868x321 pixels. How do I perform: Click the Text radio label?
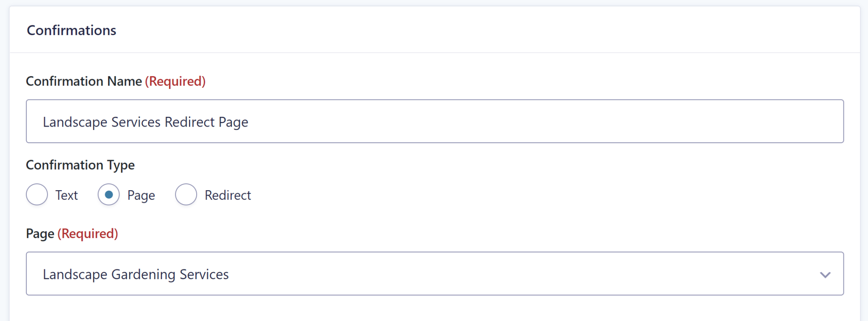coord(66,195)
